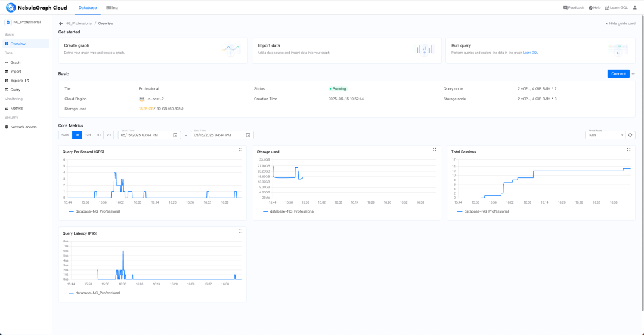Click the NG_Professional database icon in sidebar

[x=8, y=22]
